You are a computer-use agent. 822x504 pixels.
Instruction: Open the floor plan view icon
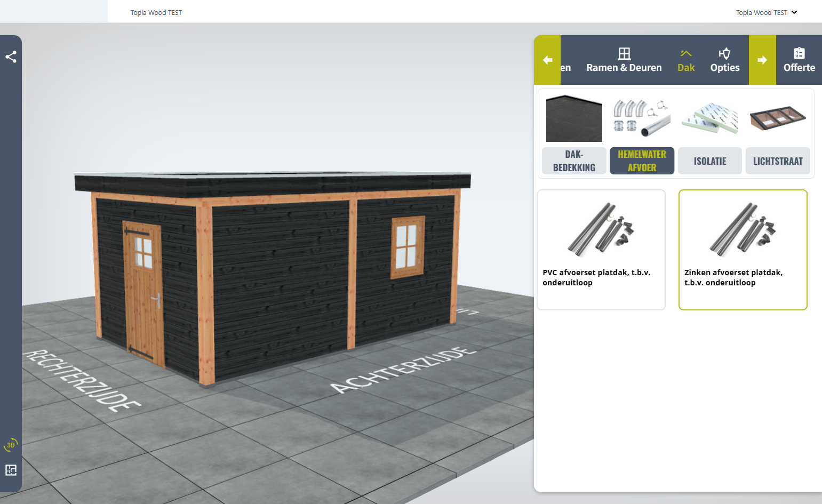[11, 470]
